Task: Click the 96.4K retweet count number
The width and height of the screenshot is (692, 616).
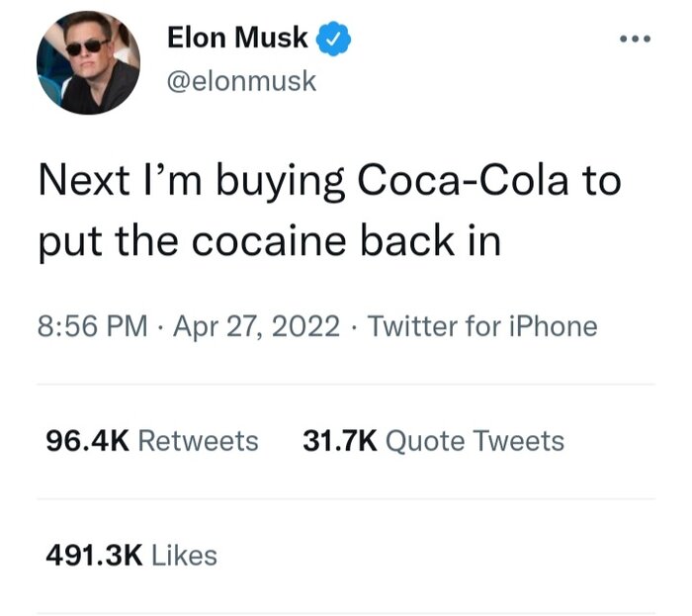Action: pyautogui.click(x=87, y=440)
